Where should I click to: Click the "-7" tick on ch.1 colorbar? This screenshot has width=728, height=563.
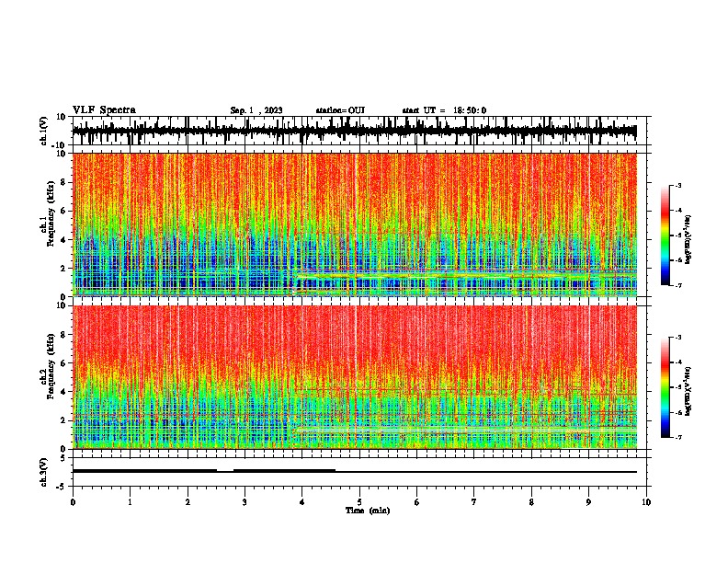[x=678, y=285]
